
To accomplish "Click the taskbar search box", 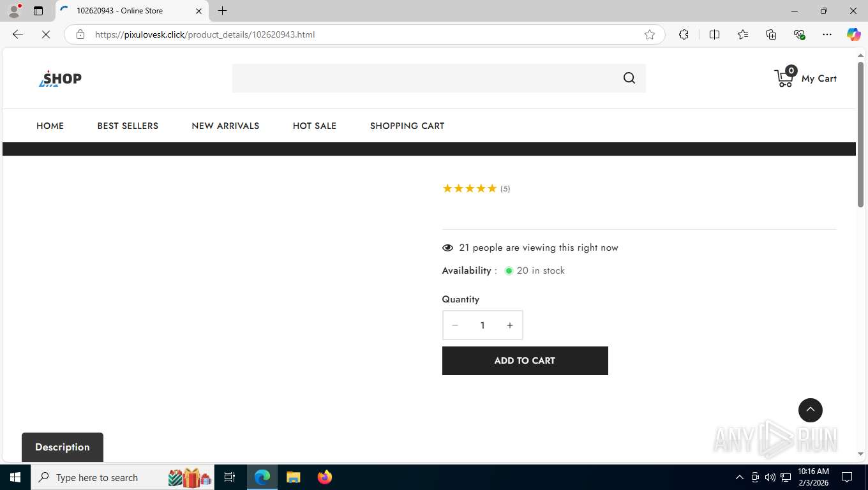I will point(123,477).
